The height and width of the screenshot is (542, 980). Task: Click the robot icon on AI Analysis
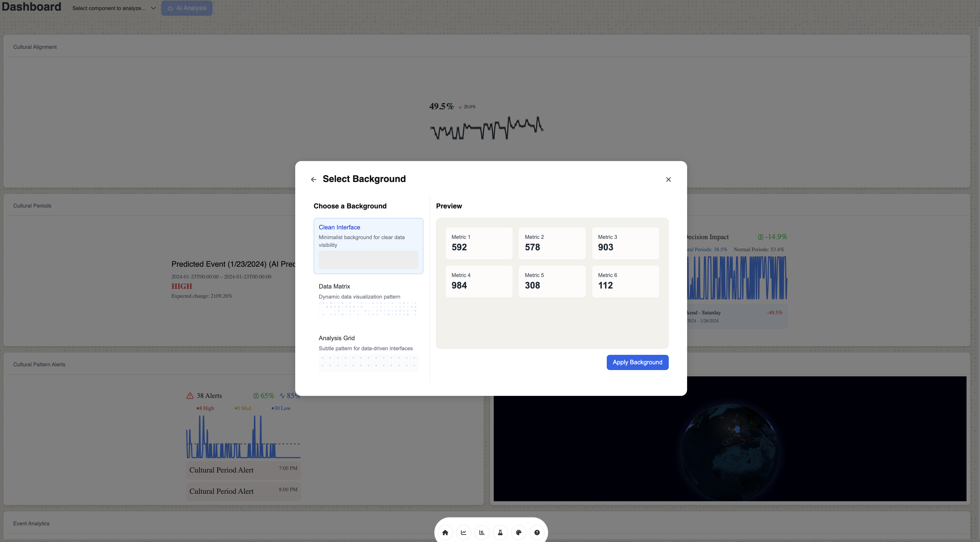170,8
